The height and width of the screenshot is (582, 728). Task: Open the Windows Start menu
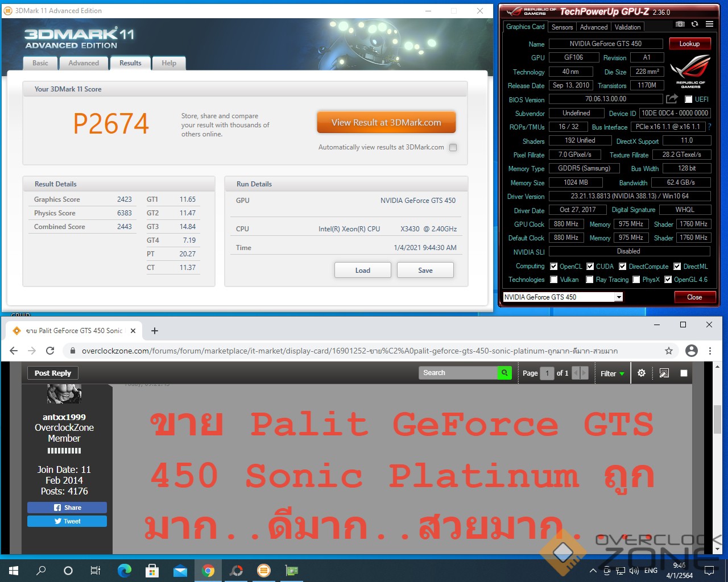coord(14,570)
